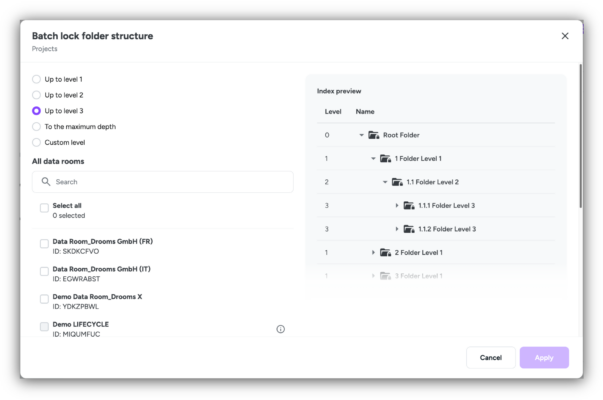
Task: Click locked folder icon of 2 Folder Level 1
Action: click(x=385, y=252)
